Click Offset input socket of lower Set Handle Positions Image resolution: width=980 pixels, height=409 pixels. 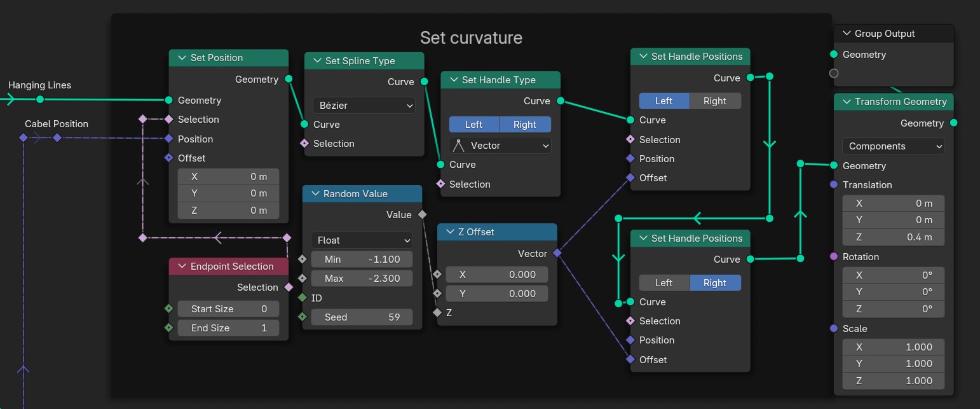630,359
